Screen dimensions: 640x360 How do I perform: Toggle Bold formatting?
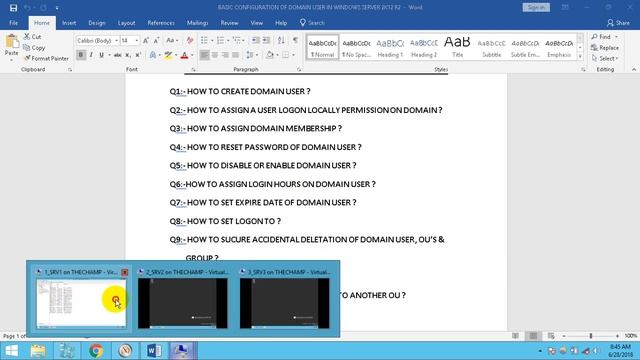click(x=81, y=55)
